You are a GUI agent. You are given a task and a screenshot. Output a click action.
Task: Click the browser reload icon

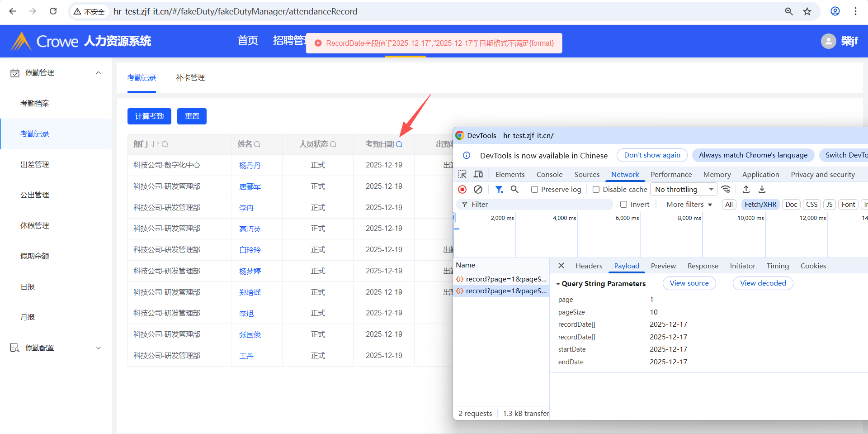point(53,11)
